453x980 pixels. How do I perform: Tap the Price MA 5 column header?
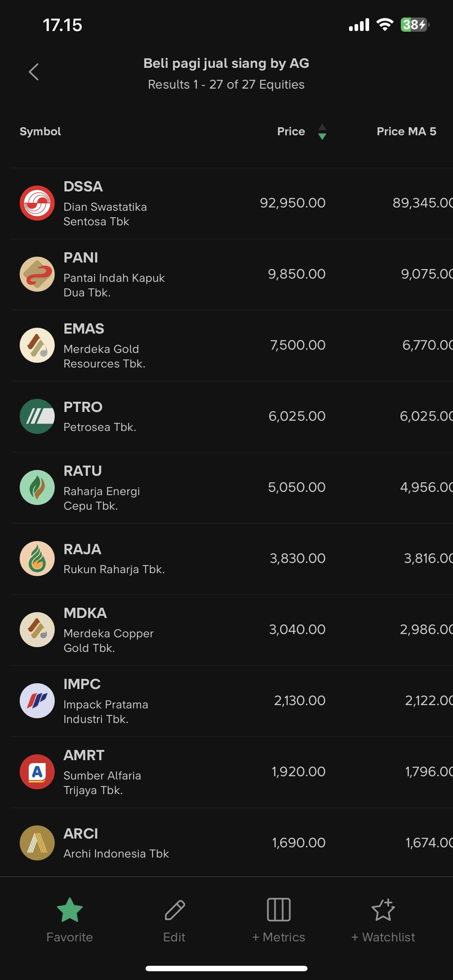(406, 132)
